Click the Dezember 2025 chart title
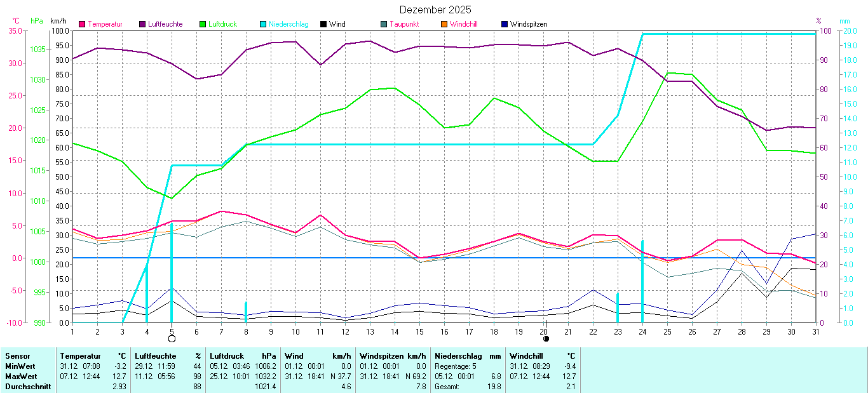 pos(435,10)
